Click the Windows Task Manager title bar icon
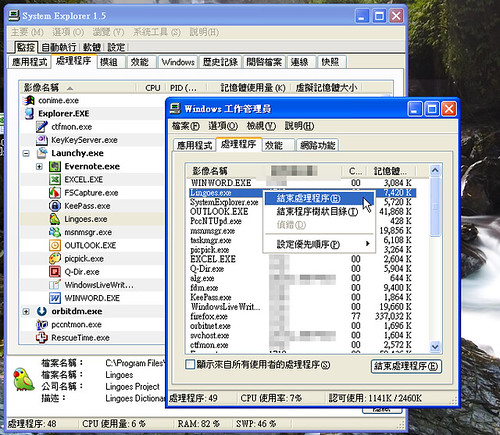 (175, 109)
